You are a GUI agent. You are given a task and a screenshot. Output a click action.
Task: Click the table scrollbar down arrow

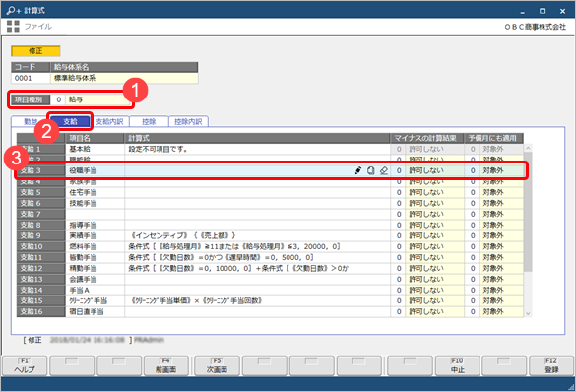[528, 313]
